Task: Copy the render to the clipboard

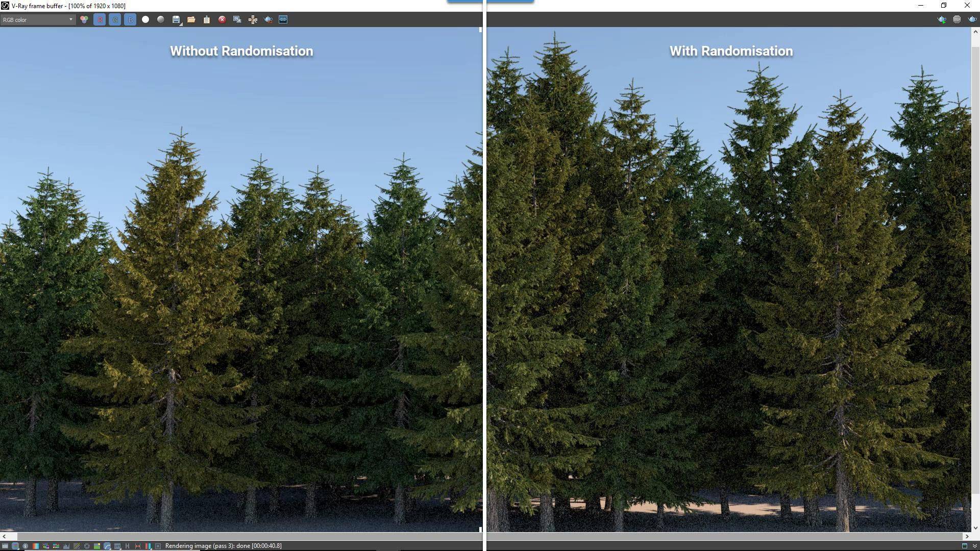Action: click(x=207, y=19)
